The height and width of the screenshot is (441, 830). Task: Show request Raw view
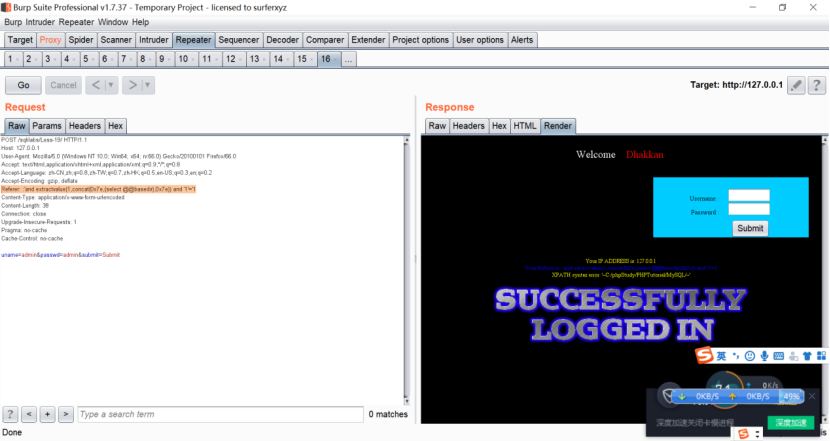click(x=16, y=126)
